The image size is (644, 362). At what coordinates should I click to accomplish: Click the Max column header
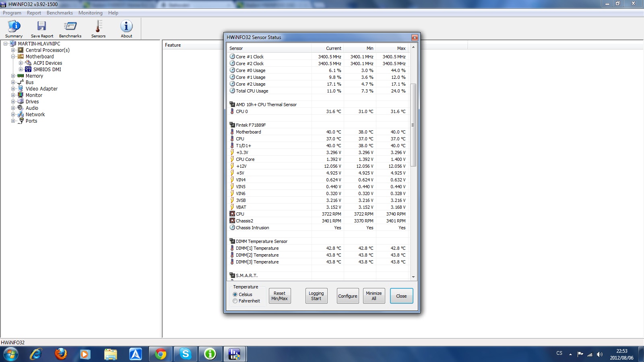click(392, 48)
